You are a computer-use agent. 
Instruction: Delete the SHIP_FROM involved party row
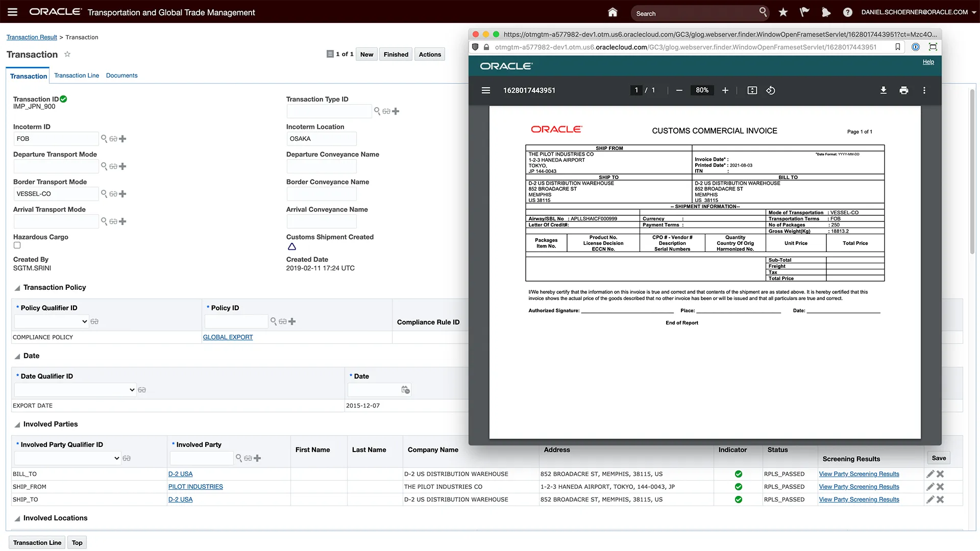pyautogui.click(x=940, y=487)
